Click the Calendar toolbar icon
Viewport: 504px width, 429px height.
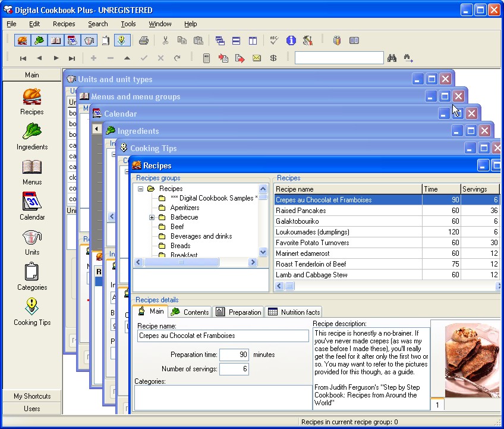[73, 40]
